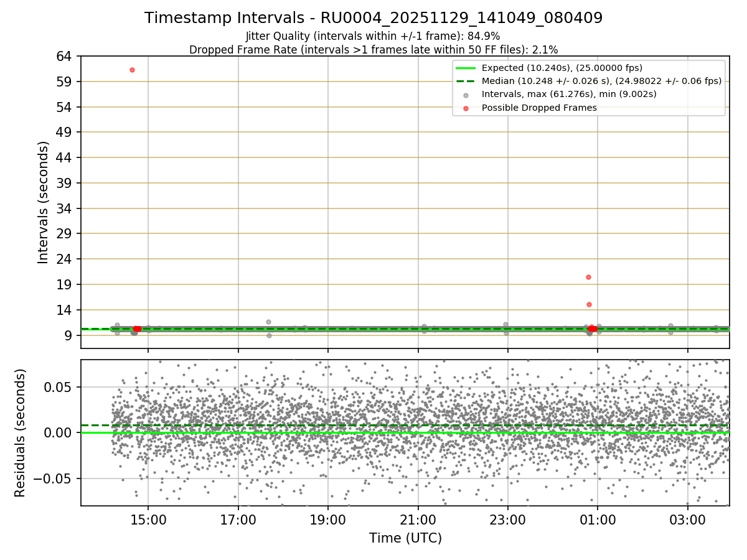This screenshot has height=560, width=747.
Task: Click the '21:00' x-axis tick label
Action: click(418, 519)
